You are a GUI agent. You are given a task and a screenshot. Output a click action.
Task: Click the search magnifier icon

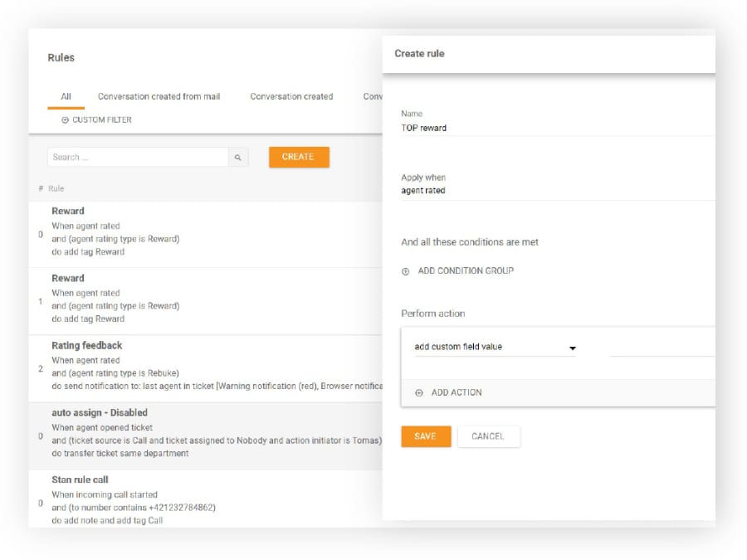(237, 158)
